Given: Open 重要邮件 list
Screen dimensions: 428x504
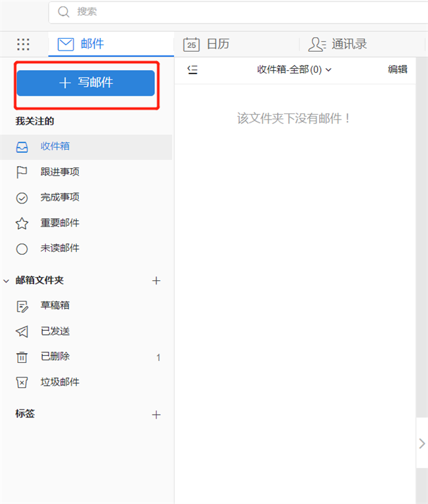Looking at the screenshot, I should 86,223.
